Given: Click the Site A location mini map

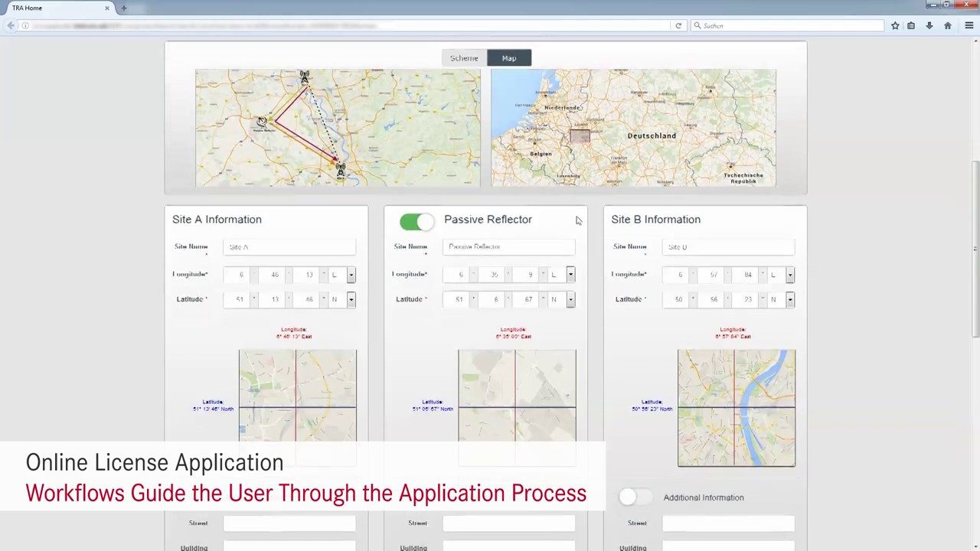Looking at the screenshot, I should (298, 396).
